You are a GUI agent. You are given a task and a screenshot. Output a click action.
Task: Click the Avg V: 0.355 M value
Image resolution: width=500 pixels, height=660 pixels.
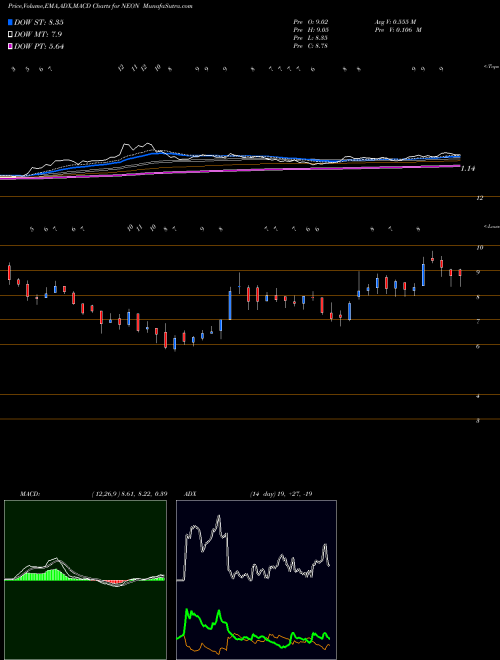[x=395, y=22]
